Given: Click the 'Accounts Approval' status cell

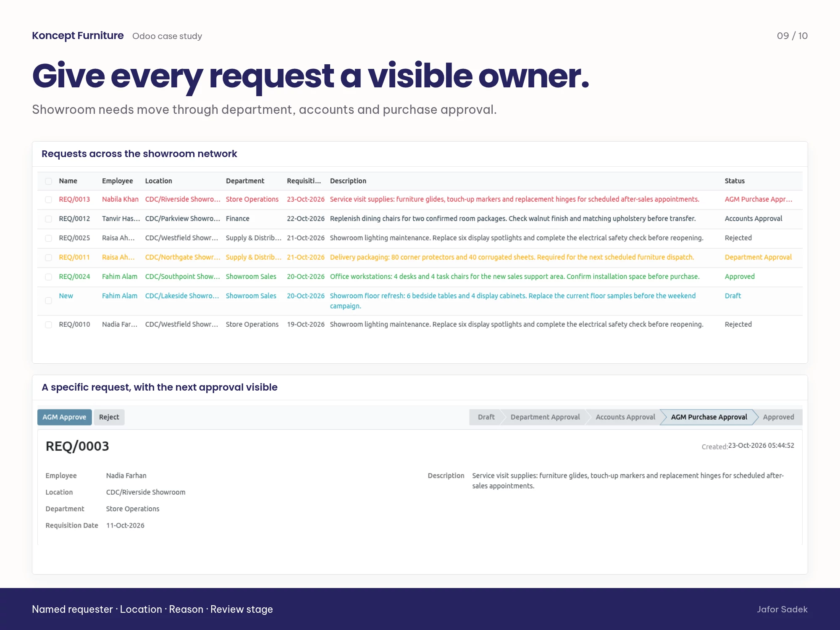Looking at the screenshot, I should coord(753,219).
